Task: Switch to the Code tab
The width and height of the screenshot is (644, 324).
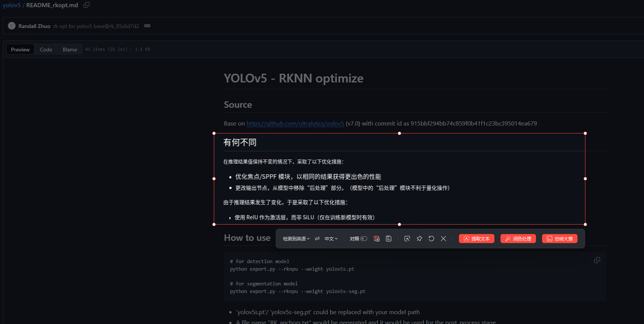Action: pos(46,50)
